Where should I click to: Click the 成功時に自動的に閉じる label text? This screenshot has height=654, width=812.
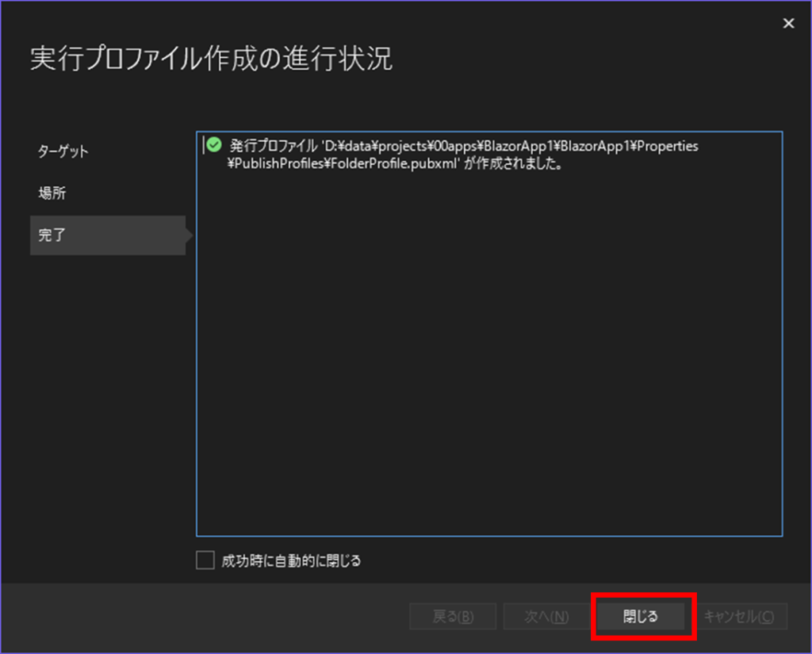click(x=290, y=561)
